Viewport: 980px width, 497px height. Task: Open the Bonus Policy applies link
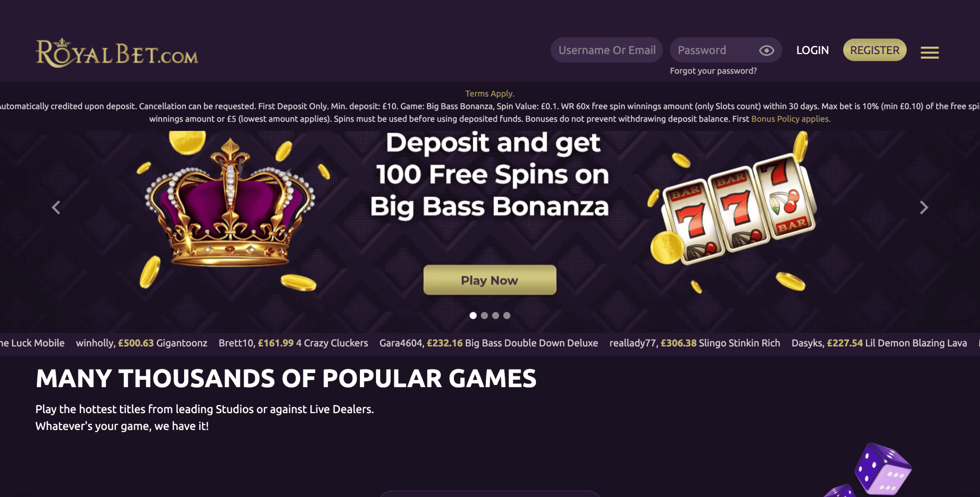point(791,119)
